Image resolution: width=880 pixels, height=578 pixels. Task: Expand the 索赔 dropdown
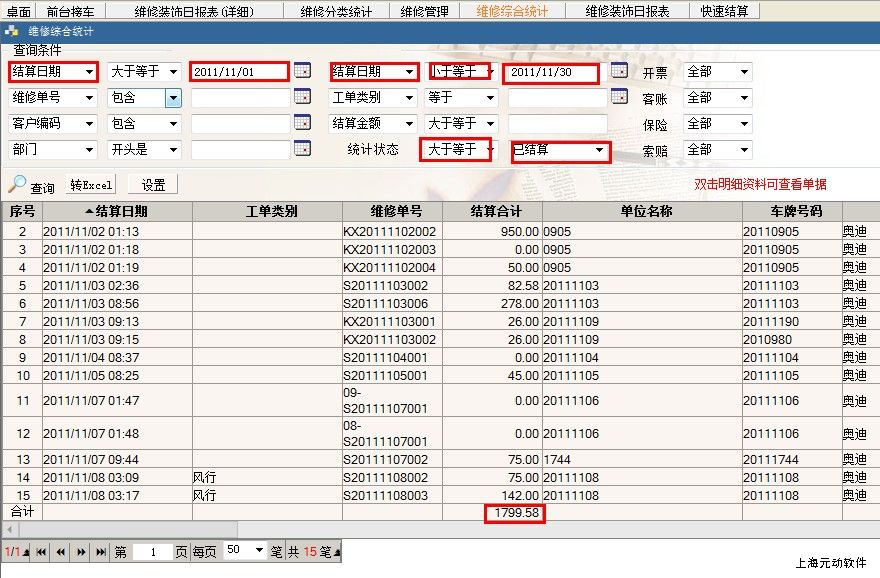744,150
